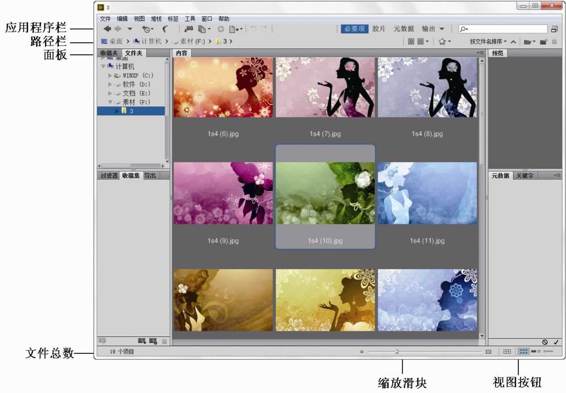Viewport: 566px width, 393px height.
Task: Click the return-to-Photoshop boomerang icon
Action: tap(165, 29)
